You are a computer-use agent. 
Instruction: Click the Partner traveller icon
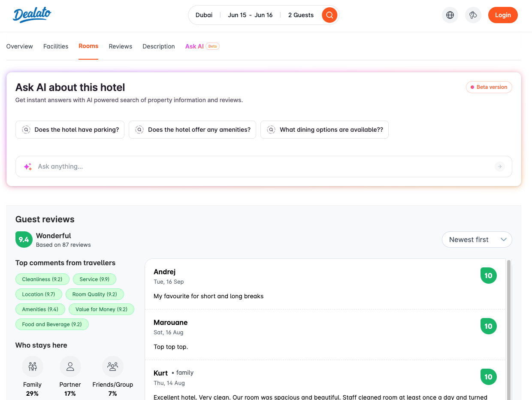coord(70,367)
